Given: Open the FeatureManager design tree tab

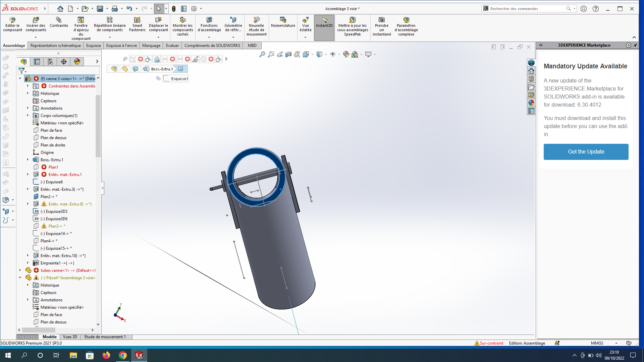Looking at the screenshot, I should click(23, 61).
